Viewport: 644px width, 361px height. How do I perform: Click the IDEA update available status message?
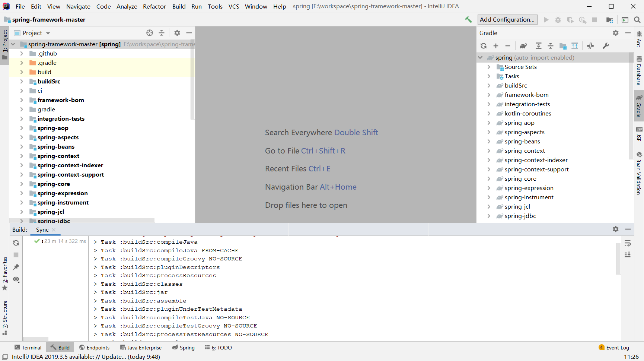coord(86,357)
